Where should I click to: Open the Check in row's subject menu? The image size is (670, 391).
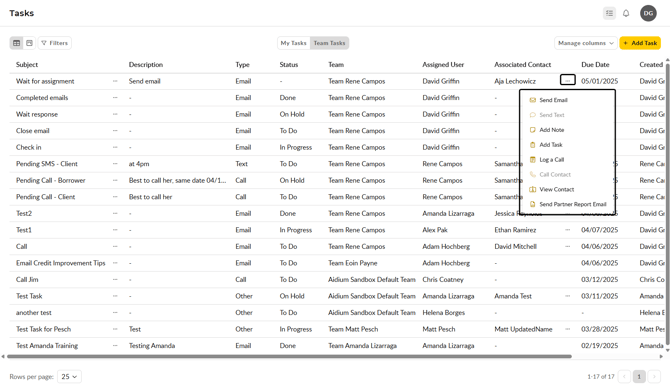click(115, 147)
